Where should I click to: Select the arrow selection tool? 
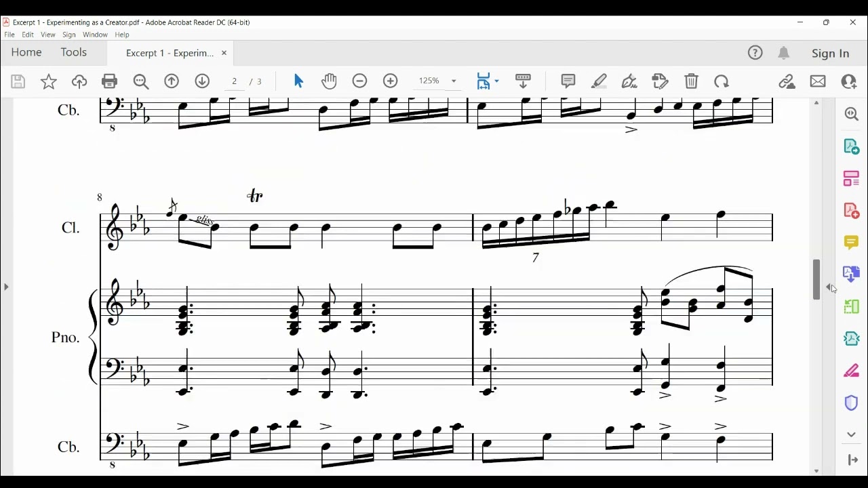(298, 81)
